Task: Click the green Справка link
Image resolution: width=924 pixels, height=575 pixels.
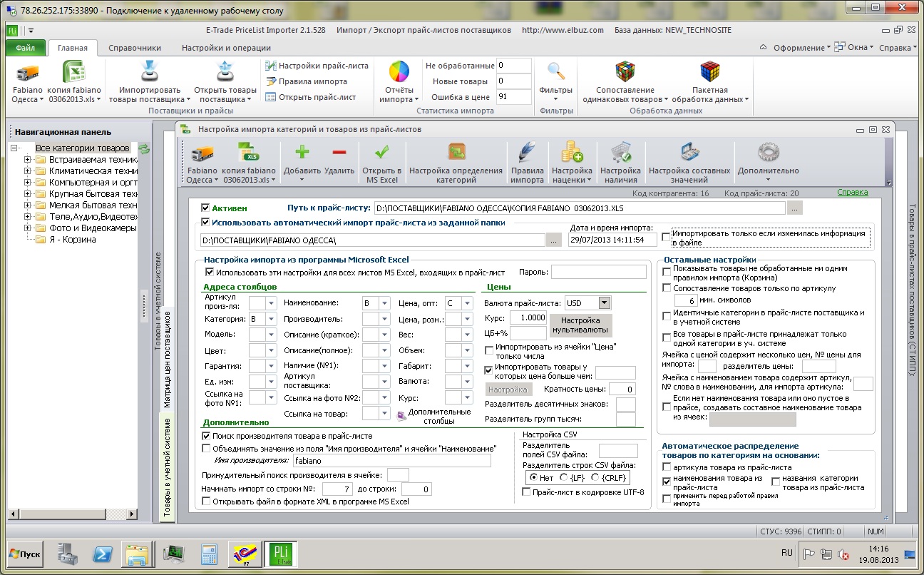Action: pos(853,193)
